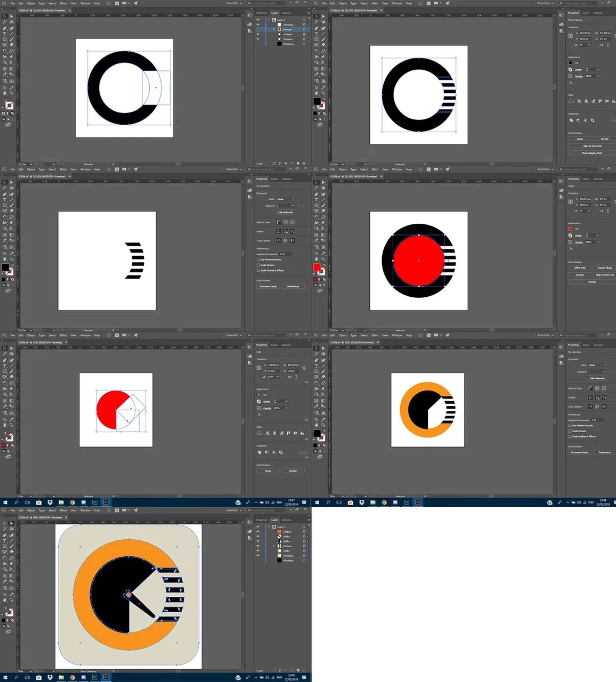The width and height of the screenshot is (616, 682).
Task: Click red Fill swatch in red-circle-on-ring Appearance
Action: (x=570, y=229)
